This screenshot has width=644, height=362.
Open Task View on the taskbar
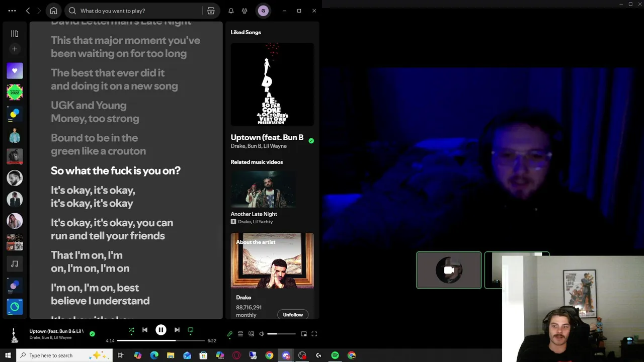point(121,355)
